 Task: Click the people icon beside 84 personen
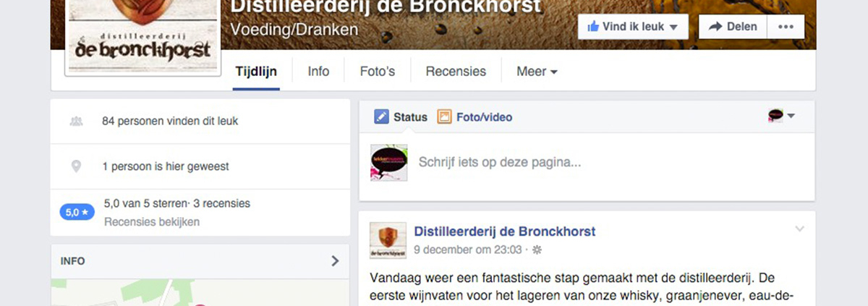(x=76, y=121)
